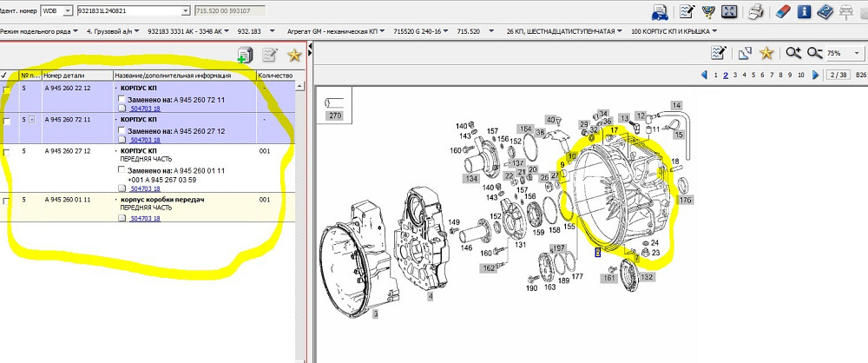The image size is (868, 363).
Task: Go to diagram page 5
Action: 753,75
